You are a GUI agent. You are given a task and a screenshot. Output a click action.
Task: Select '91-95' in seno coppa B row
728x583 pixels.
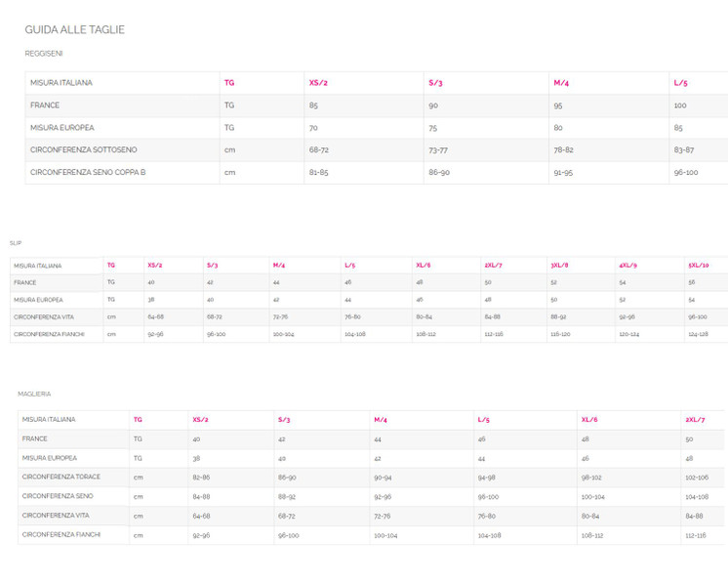click(x=563, y=172)
